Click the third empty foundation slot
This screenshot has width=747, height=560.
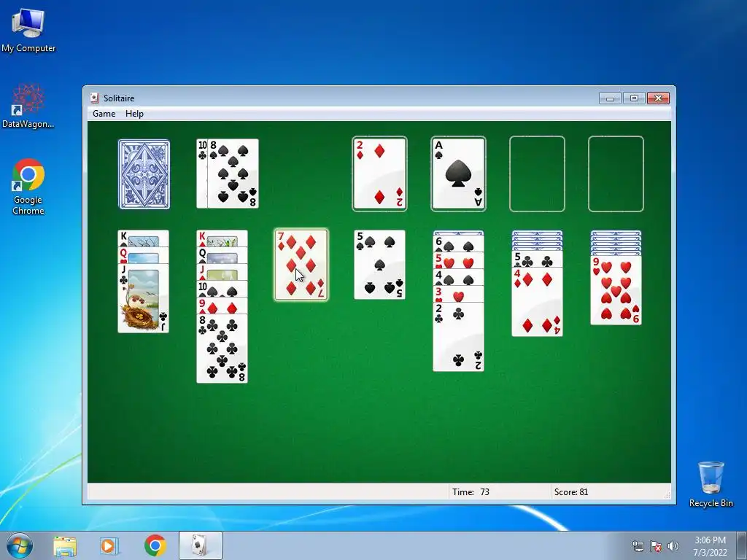click(x=537, y=174)
